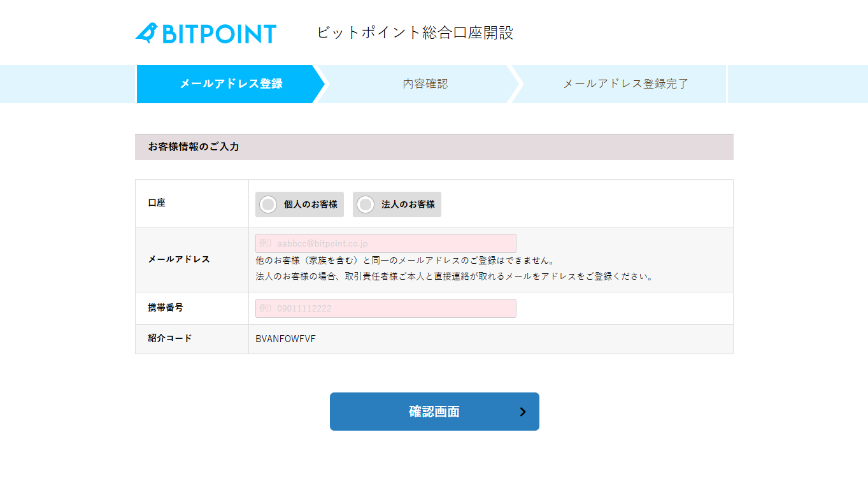Click the BITPOINT bird logo icon

146,33
